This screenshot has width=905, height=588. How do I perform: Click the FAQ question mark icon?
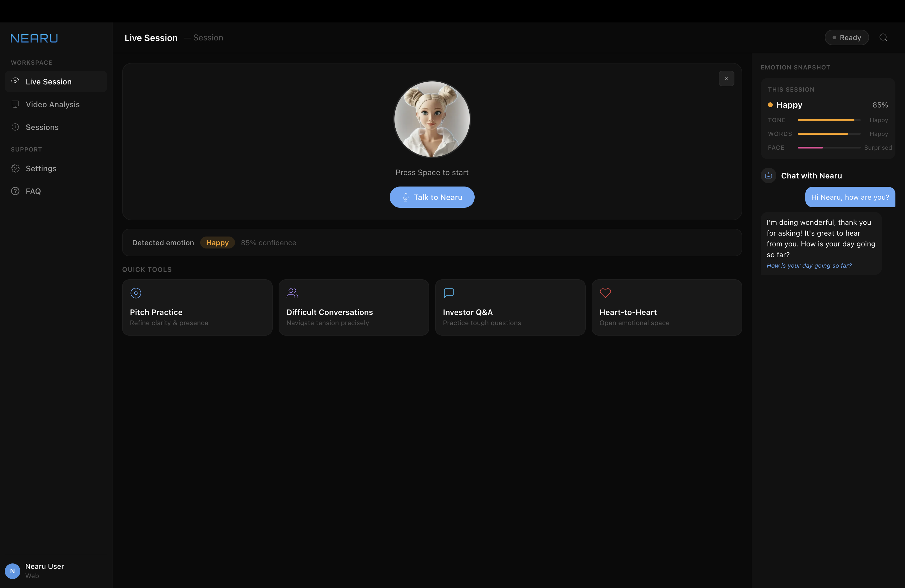point(15,191)
